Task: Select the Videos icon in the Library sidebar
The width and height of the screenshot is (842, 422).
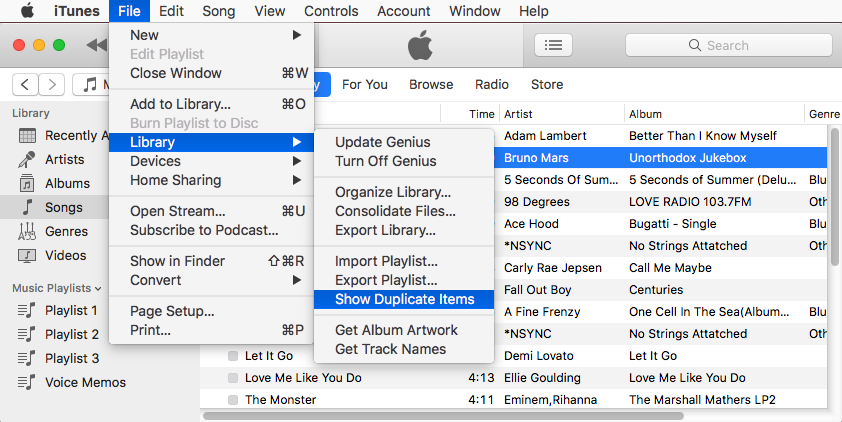Action: (x=28, y=256)
